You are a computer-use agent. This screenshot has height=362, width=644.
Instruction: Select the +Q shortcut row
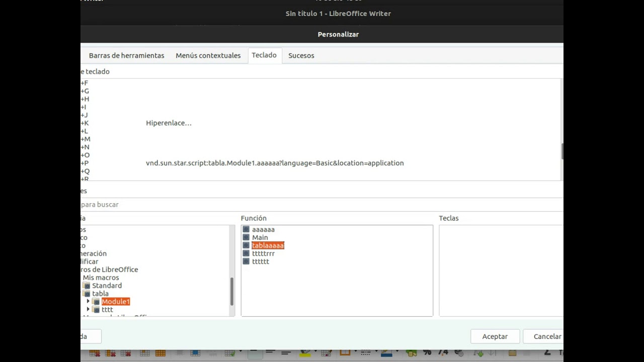click(320, 171)
